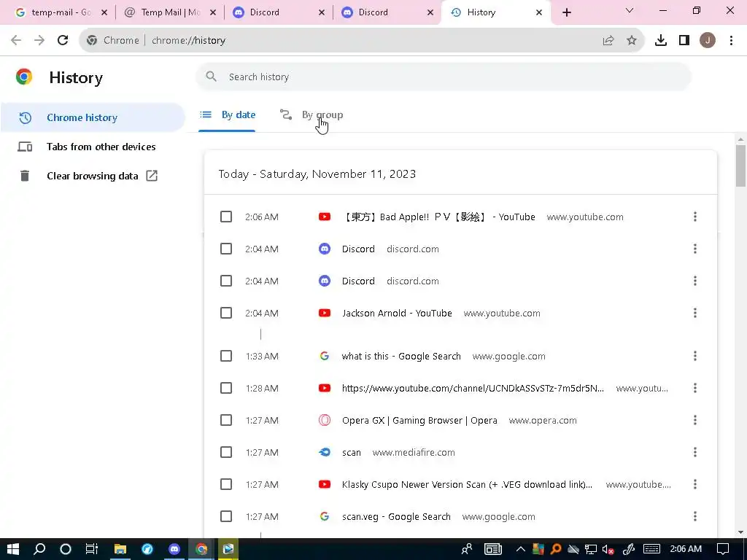Viewport: 747px width, 560px height.
Task: Close the History tab
Action: pos(539,12)
